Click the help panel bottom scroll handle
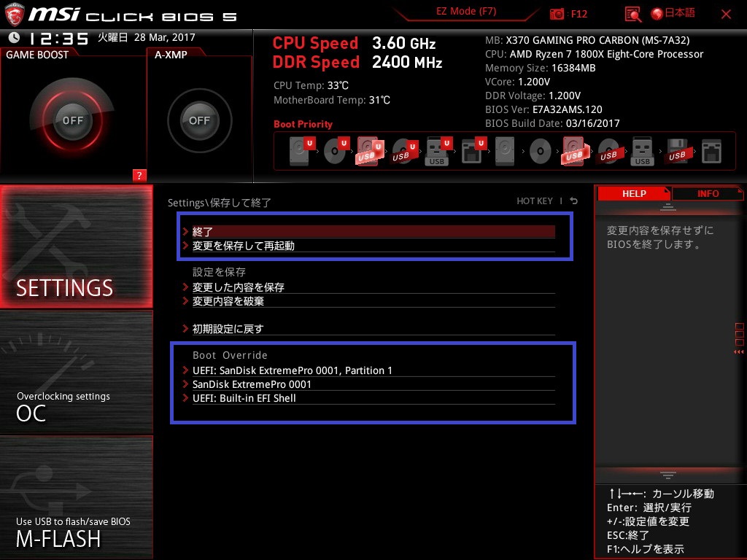 tap(668, 475)
